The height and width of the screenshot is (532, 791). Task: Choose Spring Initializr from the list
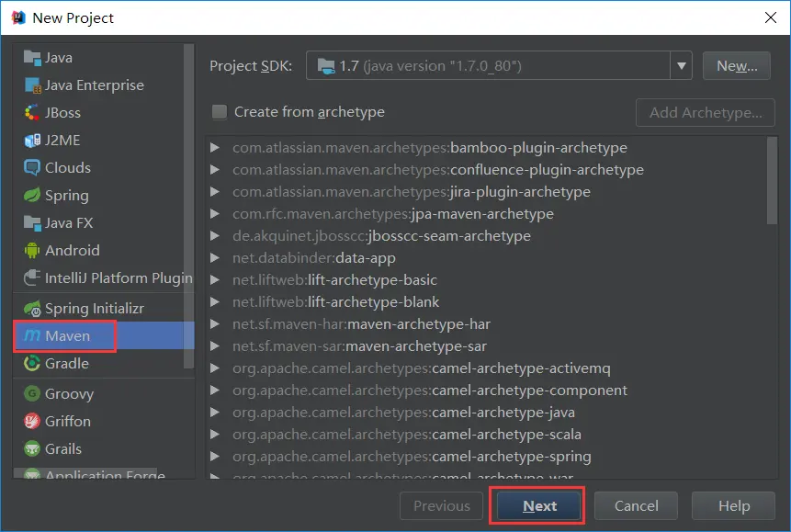[x=95, y=309]
